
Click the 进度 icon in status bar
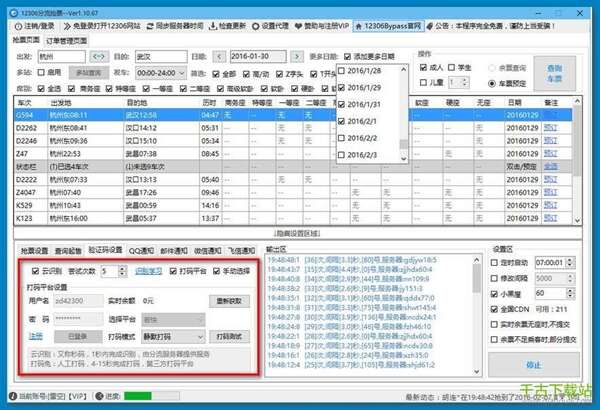(x=99, y=396)
